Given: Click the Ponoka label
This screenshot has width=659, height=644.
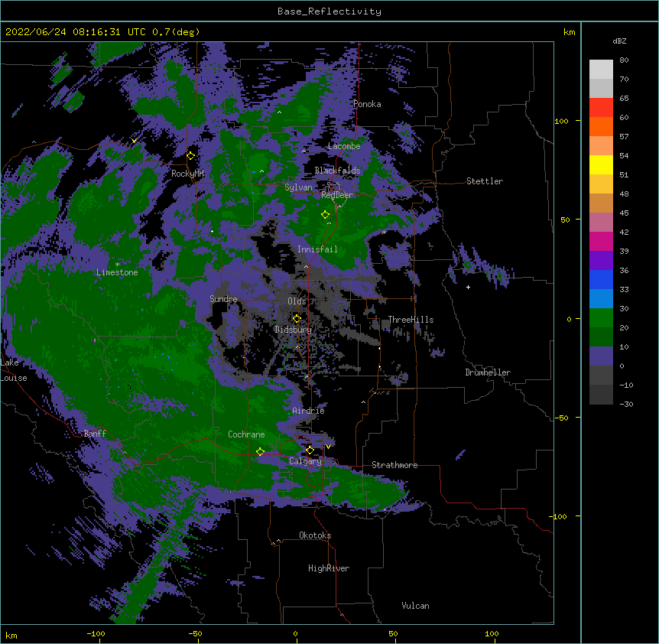Looking at the screenshot, I should [367, 104].
